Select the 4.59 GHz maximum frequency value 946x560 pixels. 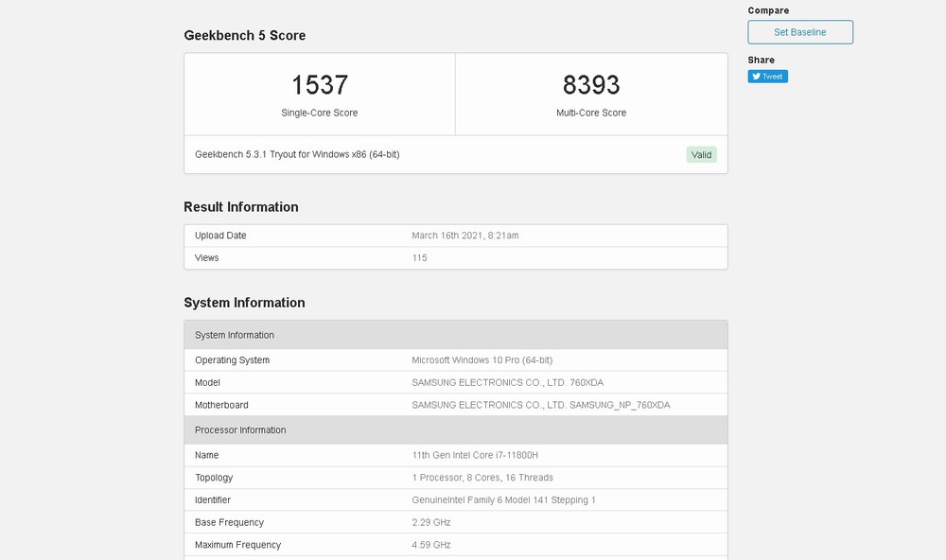(x=430, y=544)
